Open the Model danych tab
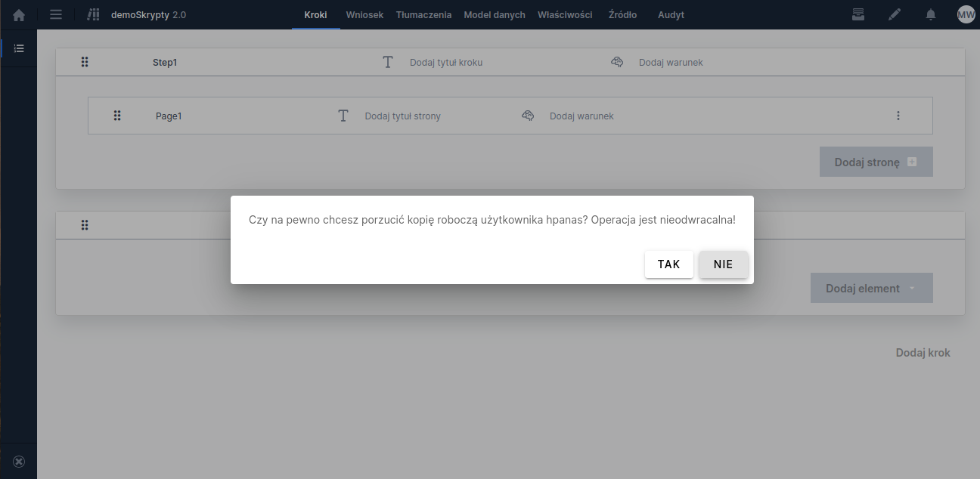Image resolution: width=980 pixels, height=479 pixels. tap(495, 14)
